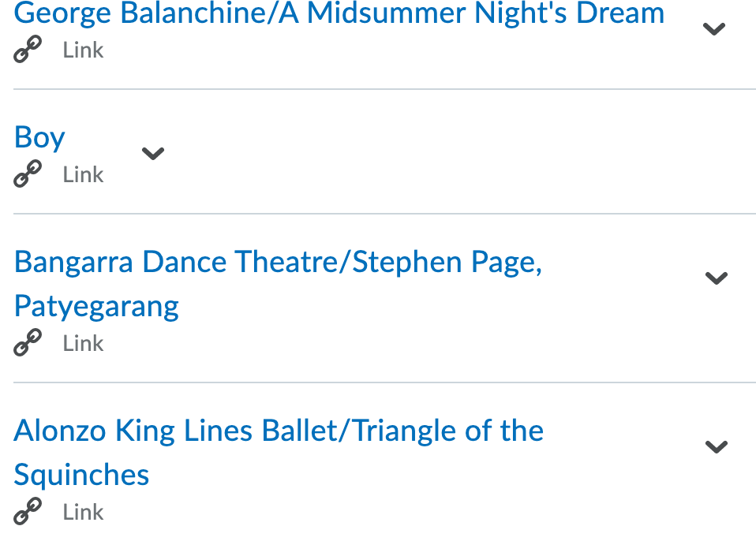This screenshot has height=541, width=756.
Task: Open George Balanchine/A Midsummer Night's Dream link
Action: [x=339, y=13]
